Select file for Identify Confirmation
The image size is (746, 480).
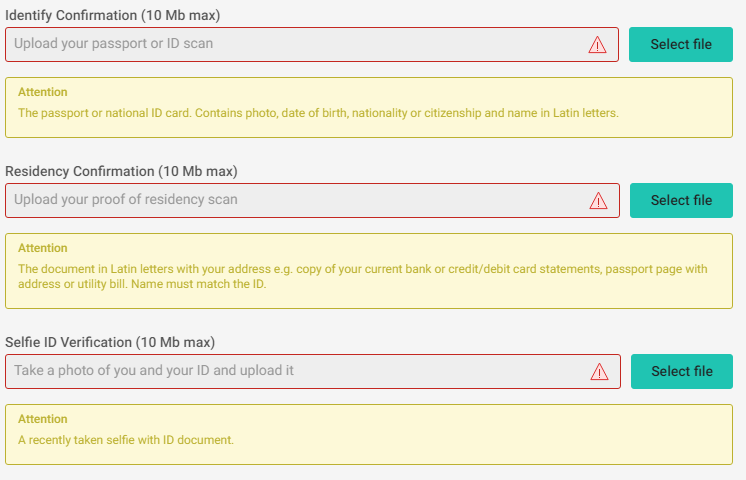[x=681, y=44]
